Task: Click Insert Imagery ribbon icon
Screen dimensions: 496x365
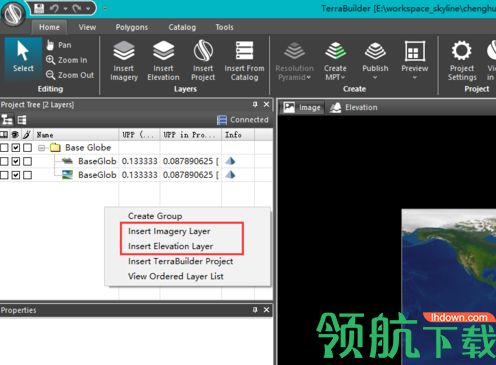Action: click(x=124, y=61)
